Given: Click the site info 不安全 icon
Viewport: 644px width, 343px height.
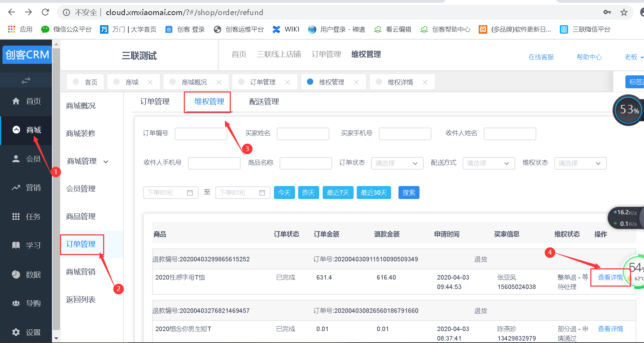Looking at the screenshot, I should pyautogui.click(x=66, y=13).
